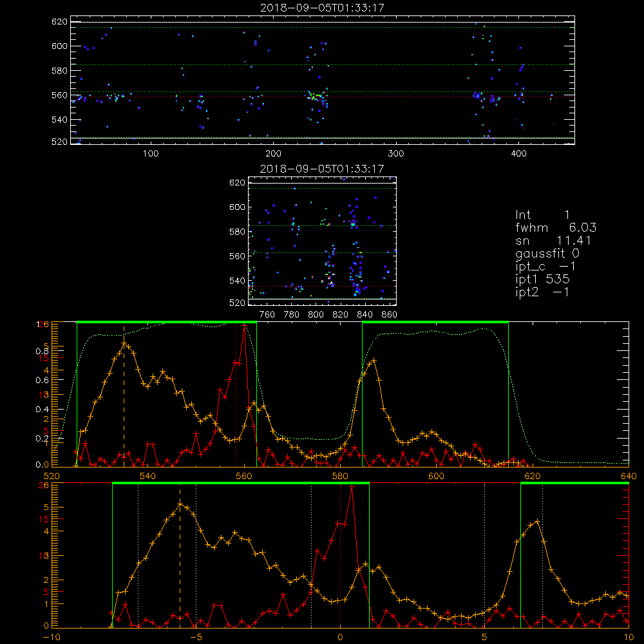Click the timestamp title above the small square image
This screenshot has height=644, width=644.
(322, 169)
